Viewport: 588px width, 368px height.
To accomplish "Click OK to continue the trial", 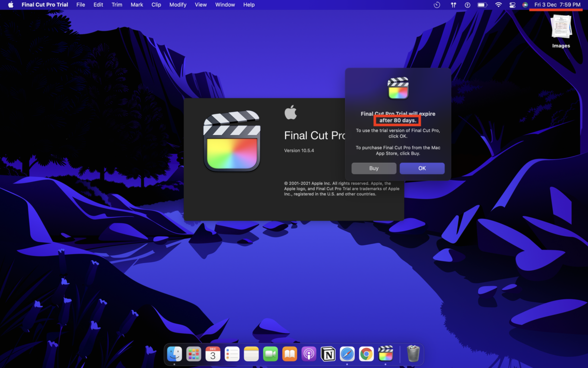I will tap(422, 168).
